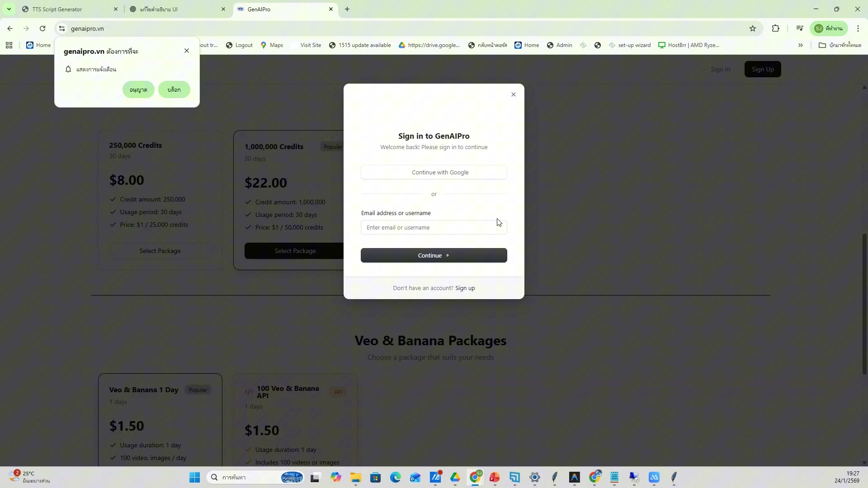Follow the Sign up link in dialog

pos(465,288)
